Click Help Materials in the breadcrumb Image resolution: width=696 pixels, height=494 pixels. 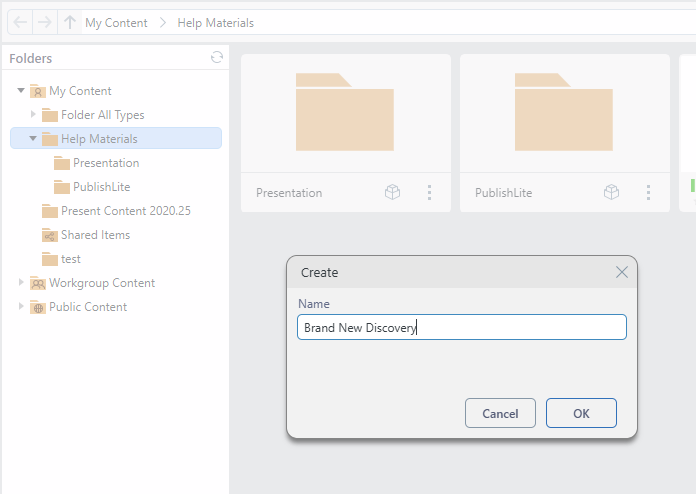215,22
